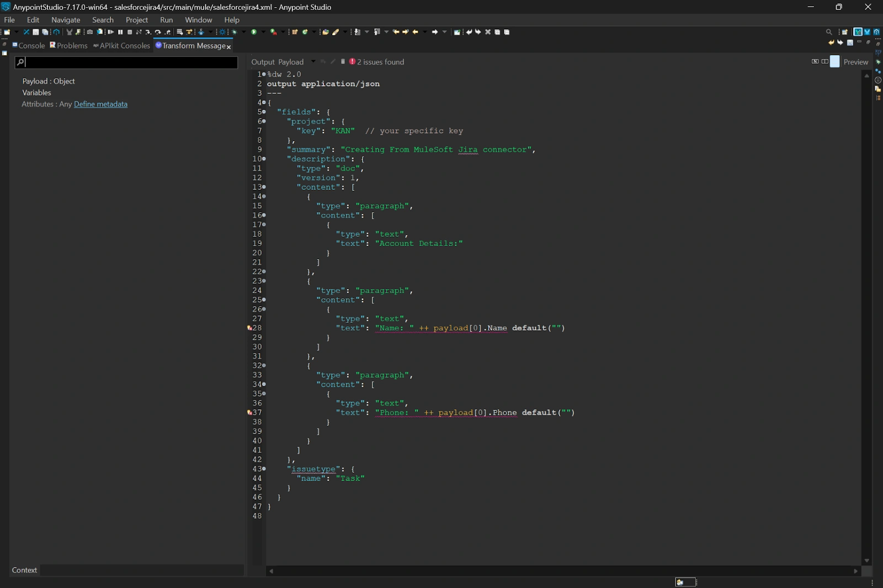The height and width of the screenshot is (588, 883).
Task: Run the Mule application with green play icon
Action: pos(253,32)
